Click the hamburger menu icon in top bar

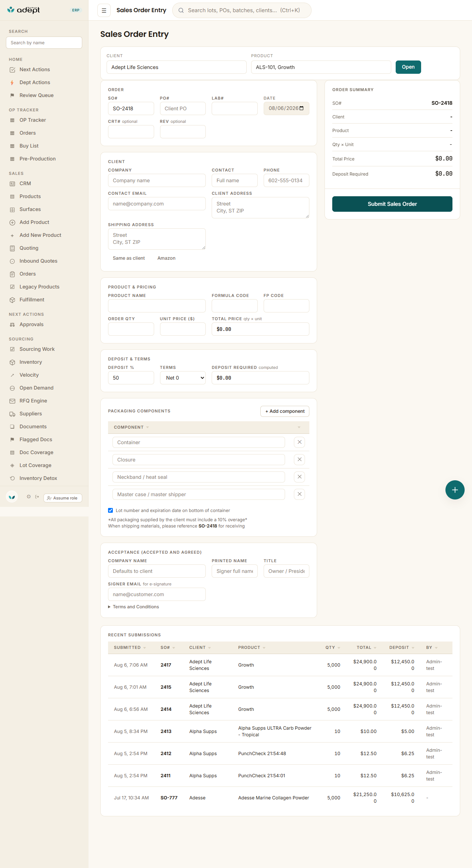point(104,10)
